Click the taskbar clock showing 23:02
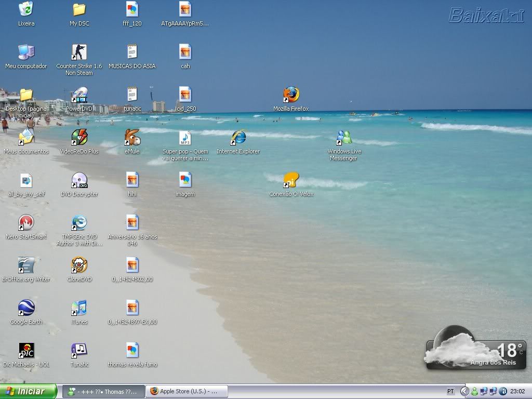 (517, 391)
